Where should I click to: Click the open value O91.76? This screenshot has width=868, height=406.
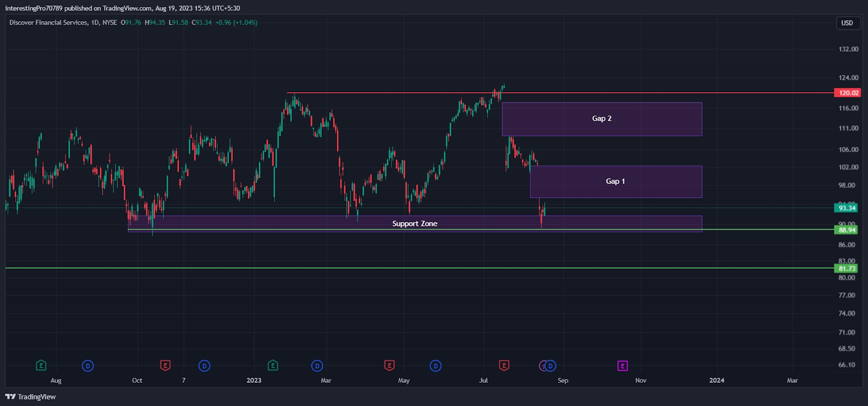point(131,23)
